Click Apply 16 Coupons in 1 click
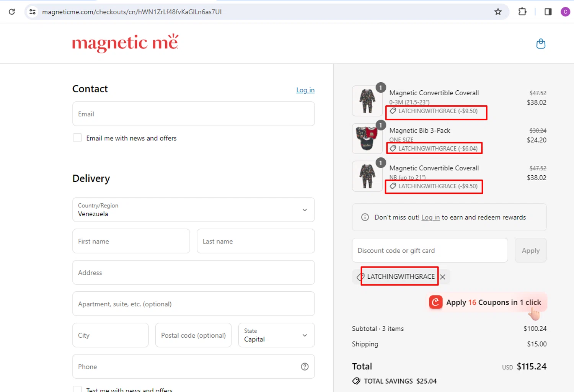 [x=486, y=302]
